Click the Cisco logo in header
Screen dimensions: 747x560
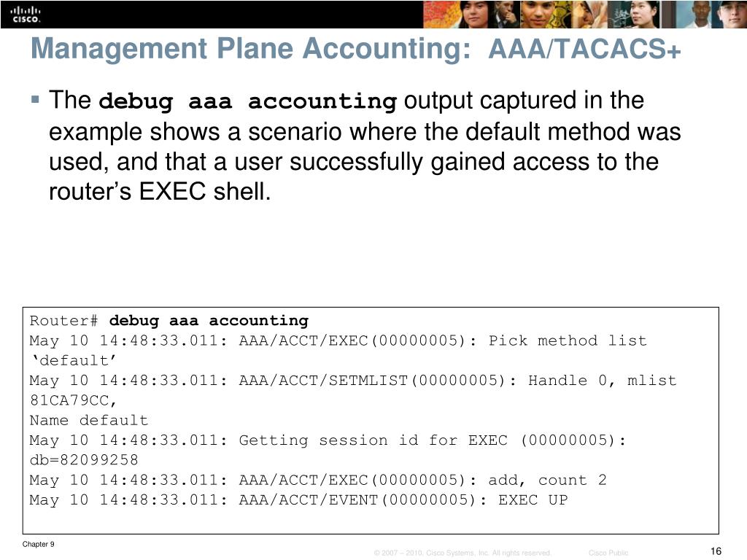click(x=26, y=15)
